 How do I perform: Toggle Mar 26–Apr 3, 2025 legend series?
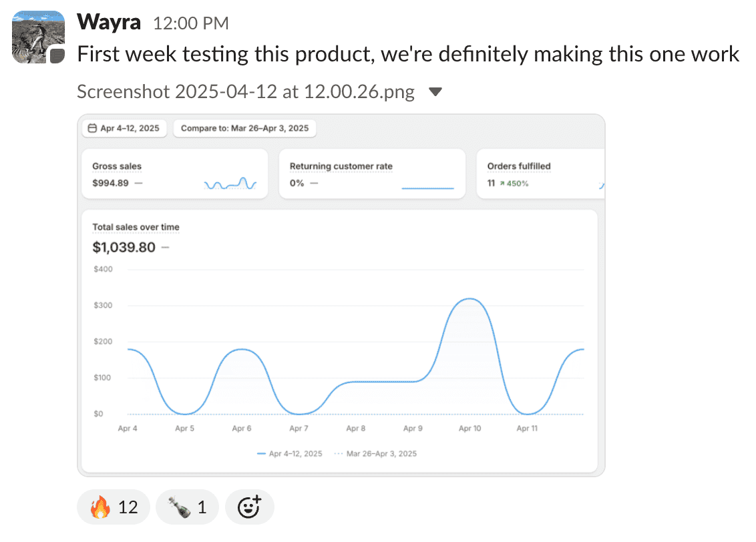point(375,454)
